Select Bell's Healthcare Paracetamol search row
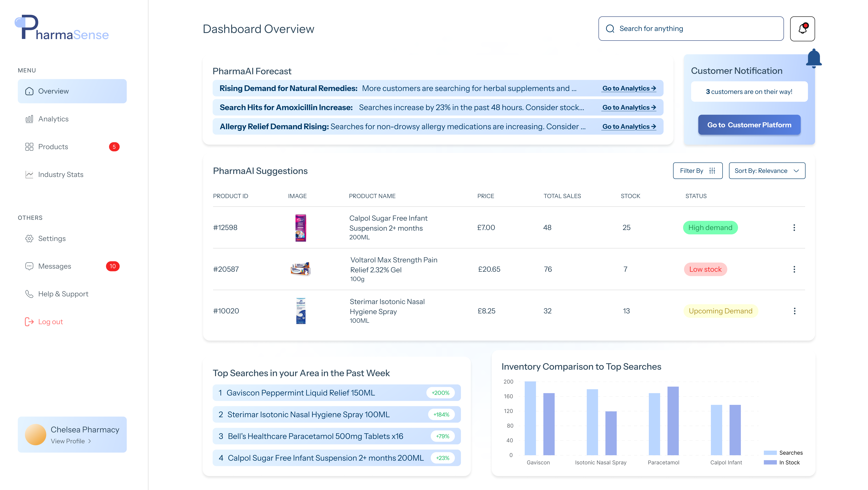Image resolution: width=868 pixels, height=490 pixels. point(337,436)
